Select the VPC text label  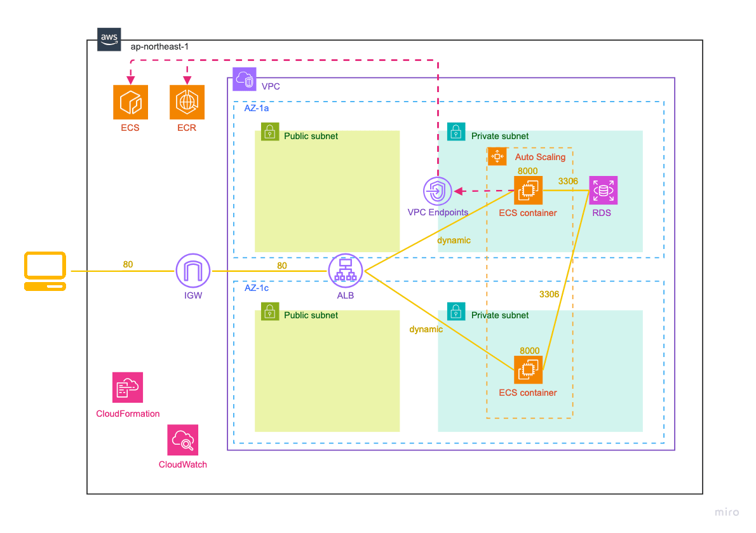pos(271,87)
